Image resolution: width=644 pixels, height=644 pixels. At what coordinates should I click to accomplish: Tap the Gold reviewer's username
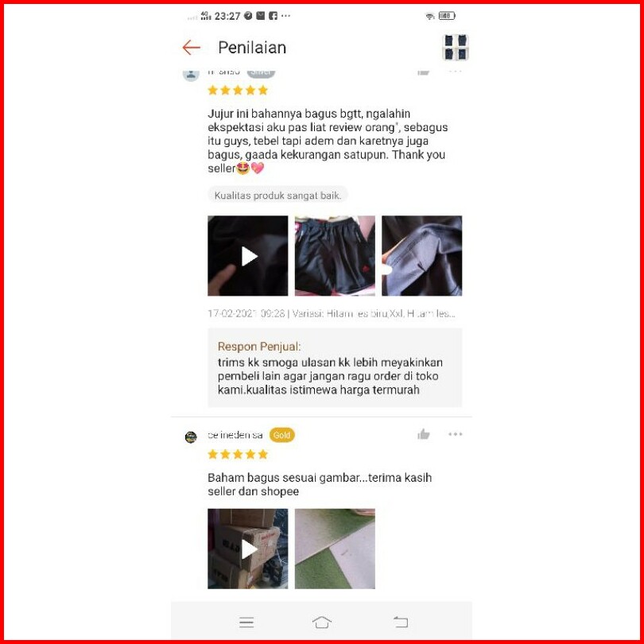click(235, 435)
